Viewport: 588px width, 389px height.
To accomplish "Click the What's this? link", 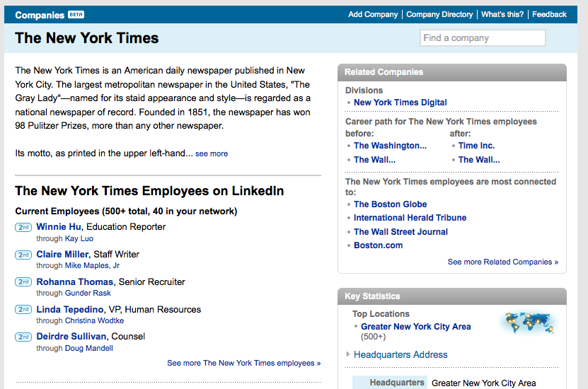I will click(x=502, y=14).
